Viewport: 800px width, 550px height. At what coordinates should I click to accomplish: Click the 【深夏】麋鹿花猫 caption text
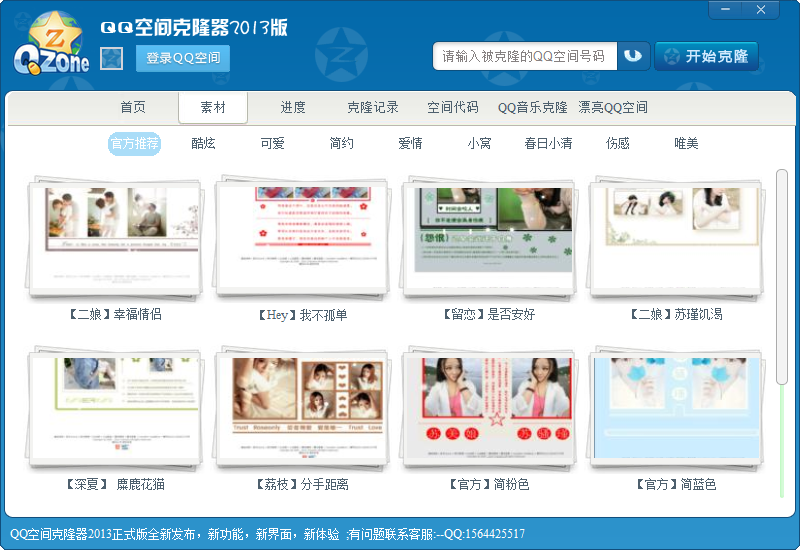[115, 484]
